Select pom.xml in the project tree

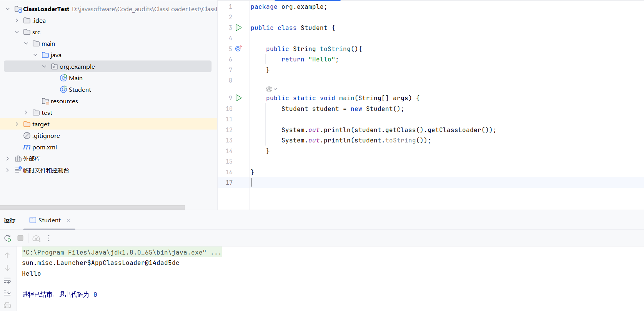click(x=45, y=147)
